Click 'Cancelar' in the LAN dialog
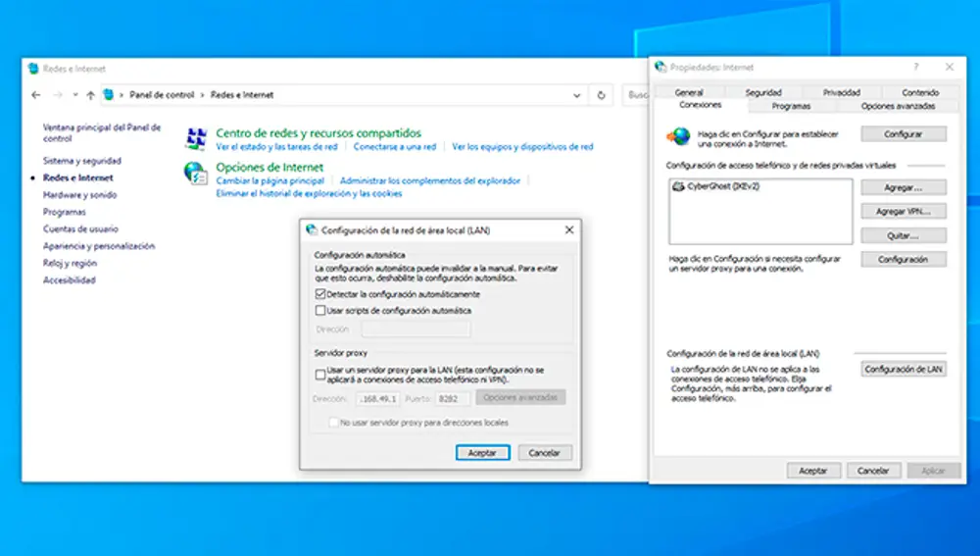Viewport: 980px width, 556px height. (544, 453)
